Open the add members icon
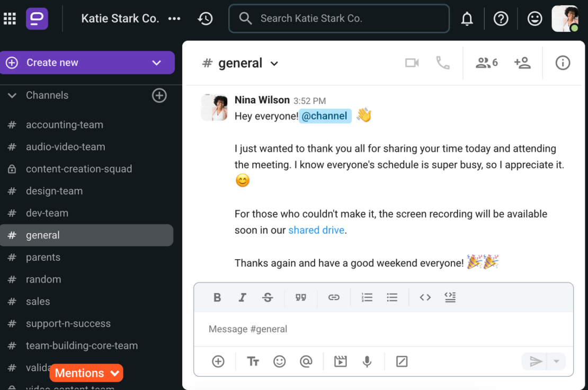The image size is (588, 390). click(x=522, y=63)
